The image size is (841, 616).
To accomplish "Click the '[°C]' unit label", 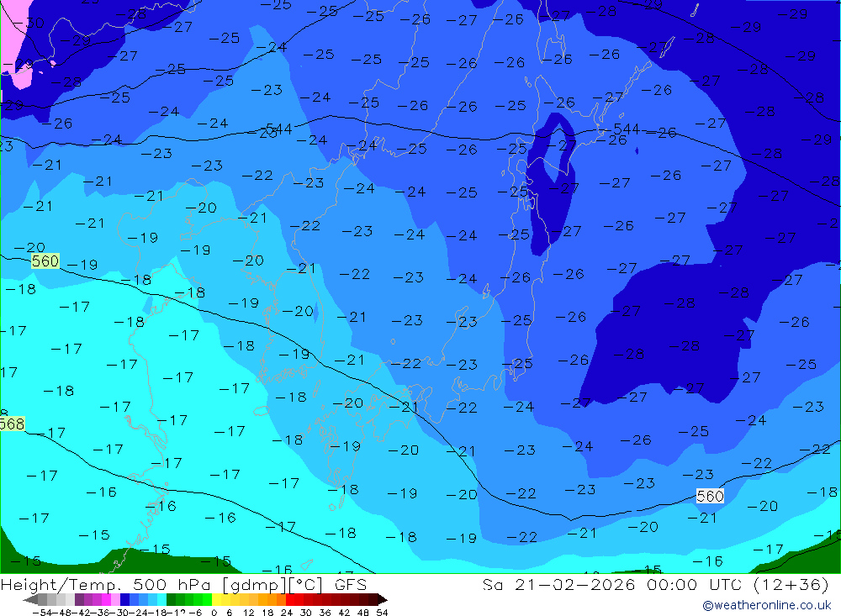I will [x=306, y=584].
